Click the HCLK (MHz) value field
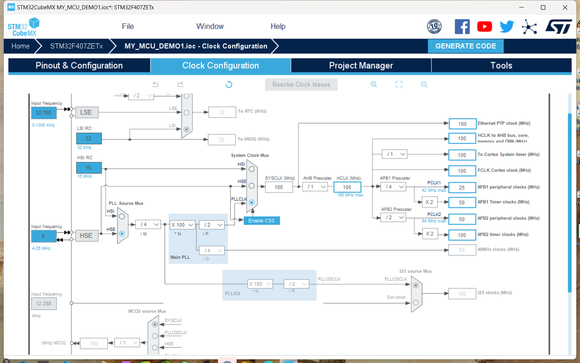Image resolution: width=580 pixels, height=363 pixels. click(x=347, y=187)
